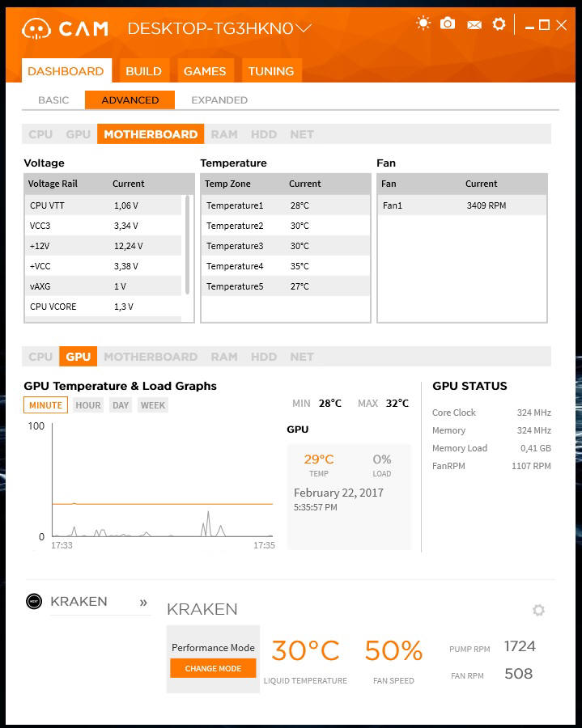Select the Temperature3 row
The image size is (582, 728).
click(286, 246)
